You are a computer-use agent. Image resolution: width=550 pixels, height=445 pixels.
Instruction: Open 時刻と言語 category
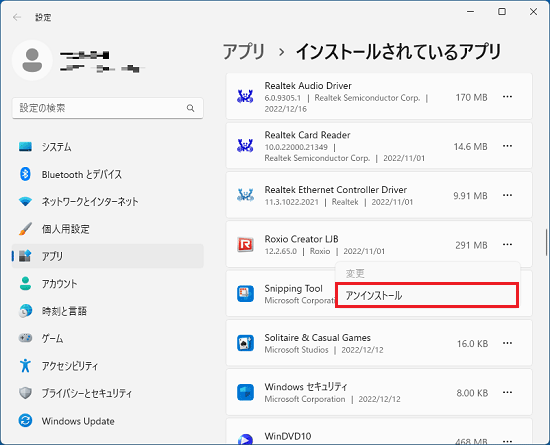pyautogui.click(x=107, y=311)
